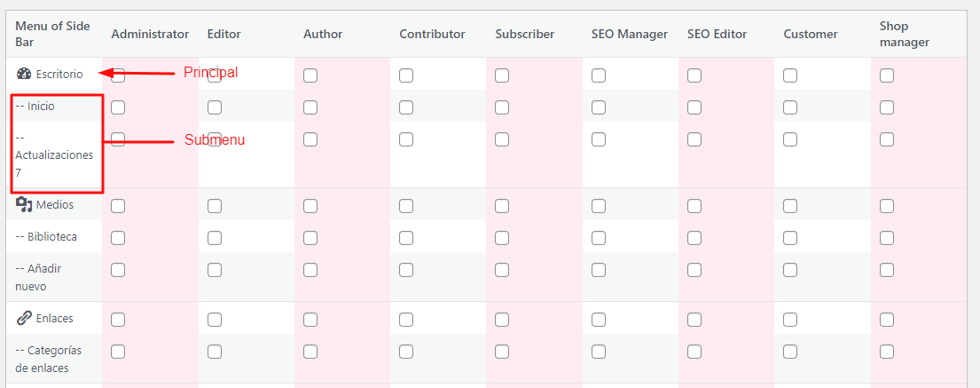Screen dimensions: 980x388
Task: Enable Actualizaciones for the Contributor role
Action: 406,139
